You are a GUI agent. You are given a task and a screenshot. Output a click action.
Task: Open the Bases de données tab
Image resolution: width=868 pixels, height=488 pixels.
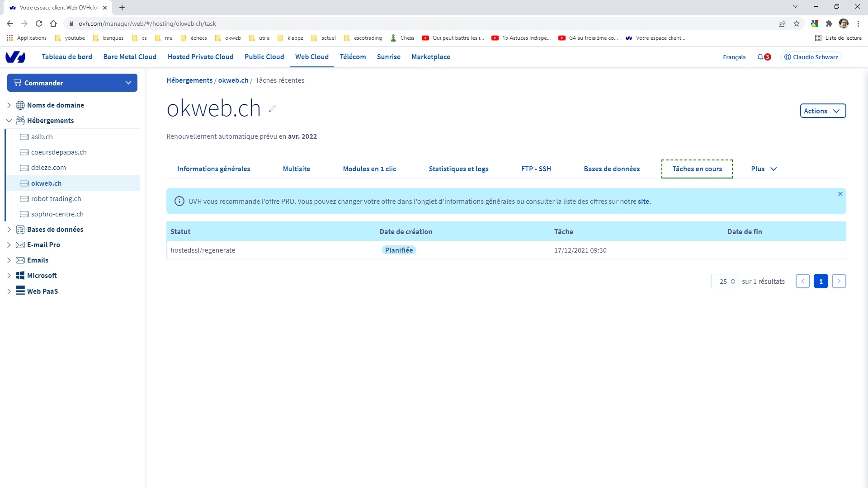[x=612, y=169]
